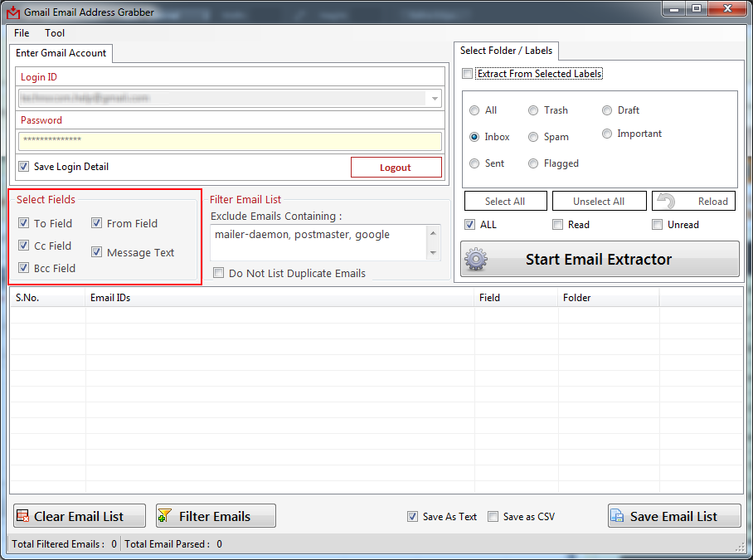
Task: Uncheck the Message Text checkbox
Action: [x=96, y=251]
